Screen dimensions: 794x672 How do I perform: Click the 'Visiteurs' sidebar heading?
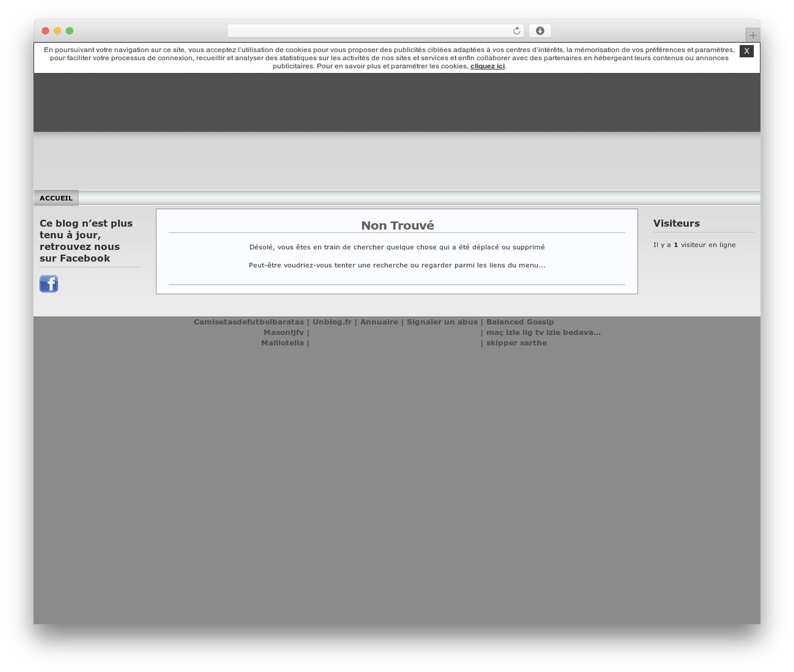click(676, 224)
